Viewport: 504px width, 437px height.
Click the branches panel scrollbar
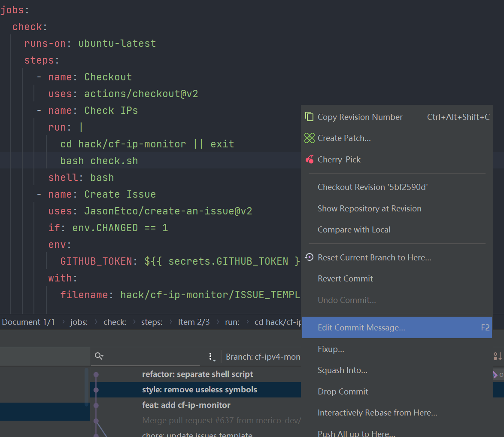[86, 387]
